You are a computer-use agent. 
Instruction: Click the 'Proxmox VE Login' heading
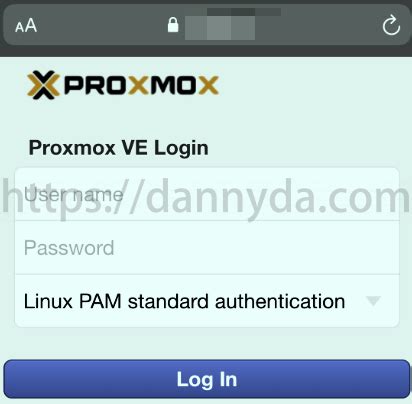tap(118, 148)
